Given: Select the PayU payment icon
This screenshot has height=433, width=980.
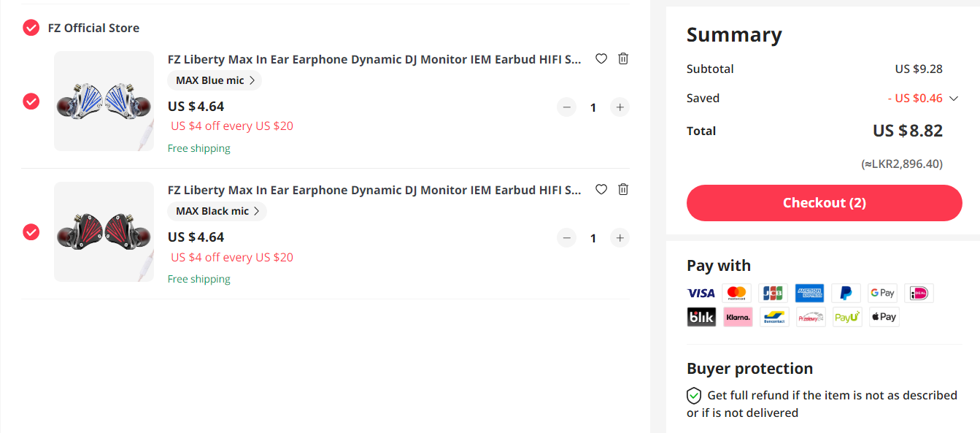Looking at the screenshot, I should click(846, 317).
